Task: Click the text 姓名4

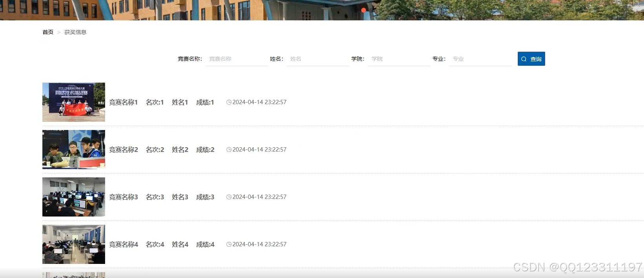Action: (x=180, y=244)
